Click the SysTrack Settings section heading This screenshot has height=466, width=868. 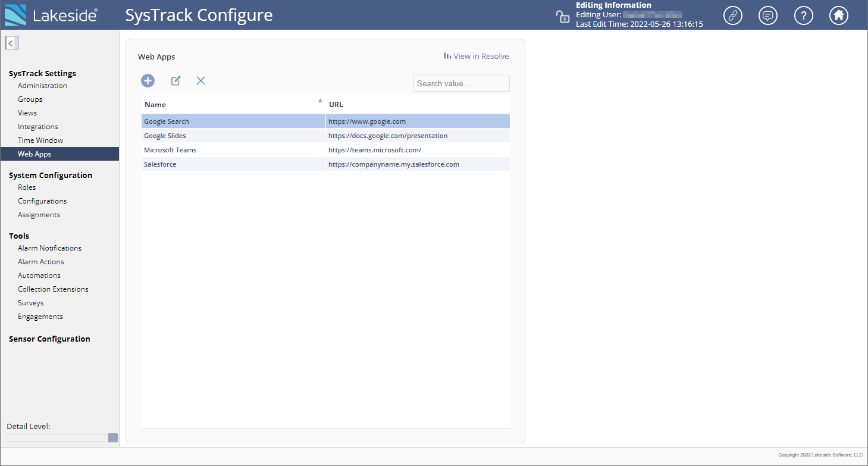(x=42, y=74)
